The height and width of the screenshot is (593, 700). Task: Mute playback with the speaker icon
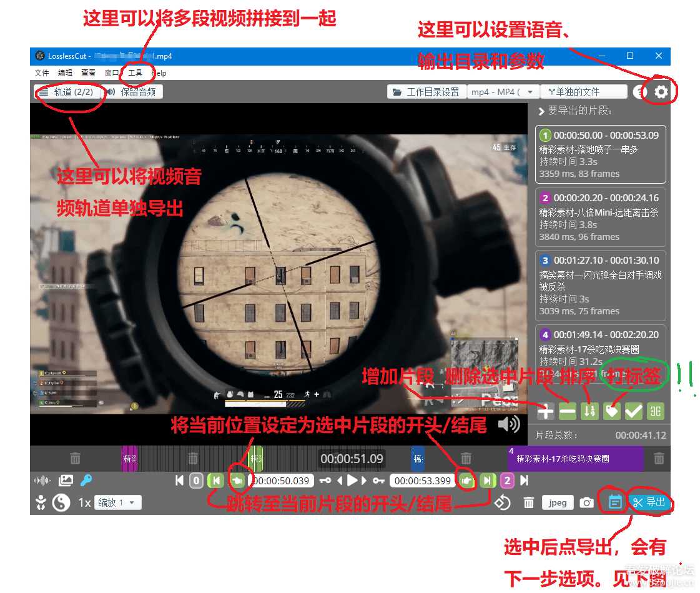[511, 425]
